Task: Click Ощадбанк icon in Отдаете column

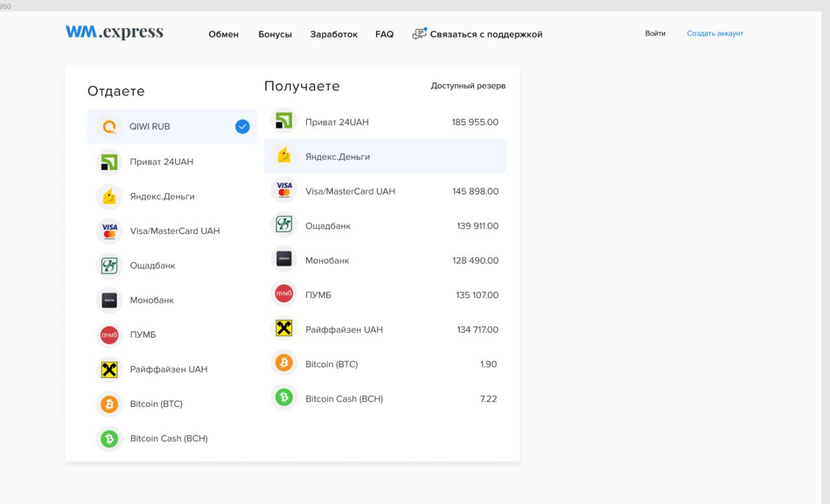Action: coord(110,266)
